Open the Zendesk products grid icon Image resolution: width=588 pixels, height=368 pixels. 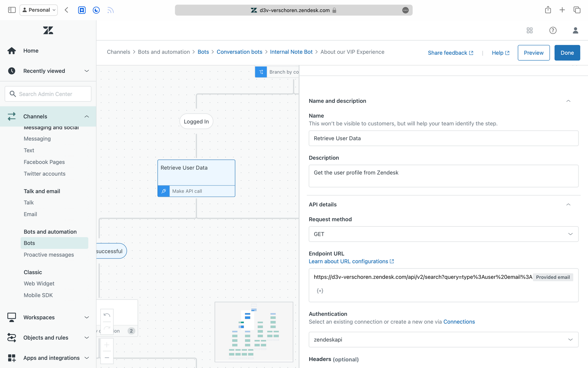coord(529,30)
